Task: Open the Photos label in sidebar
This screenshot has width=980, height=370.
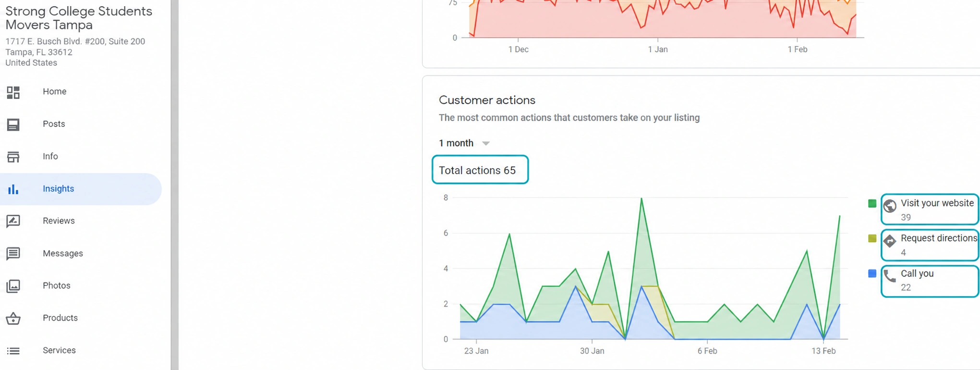Action: tap(57, 285)
